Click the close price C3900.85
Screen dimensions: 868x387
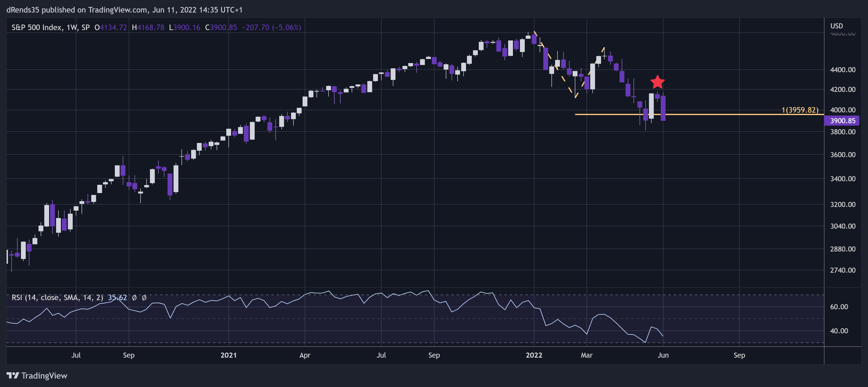(221, 28)
